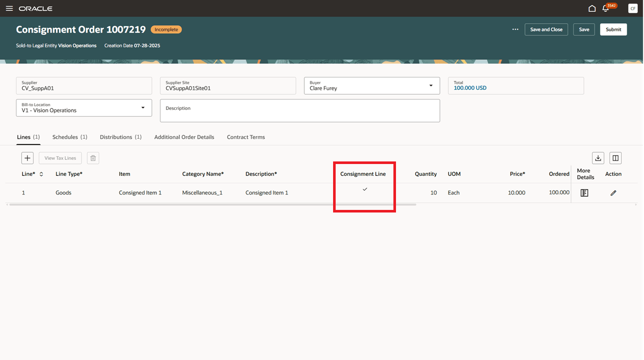
Task: Sort by Line column arrows
Action: [x=41, y=174]
